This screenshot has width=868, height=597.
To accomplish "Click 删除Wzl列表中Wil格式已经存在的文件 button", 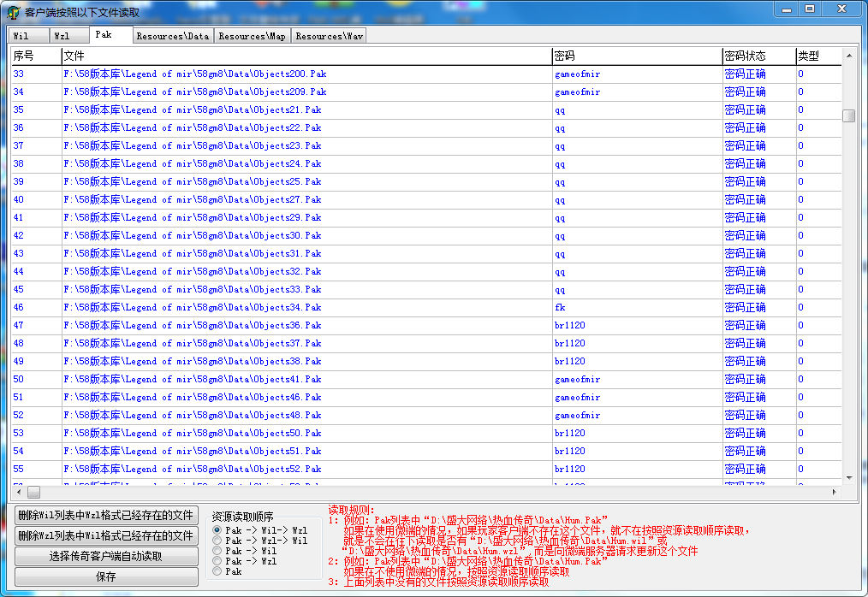I will 106,536.
